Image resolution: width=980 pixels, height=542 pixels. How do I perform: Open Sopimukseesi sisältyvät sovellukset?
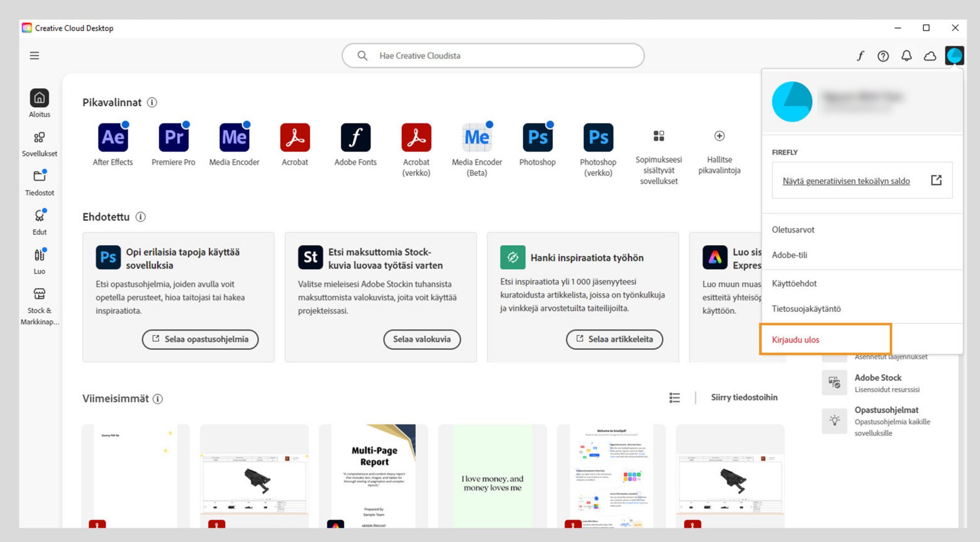tap(659, 157)
